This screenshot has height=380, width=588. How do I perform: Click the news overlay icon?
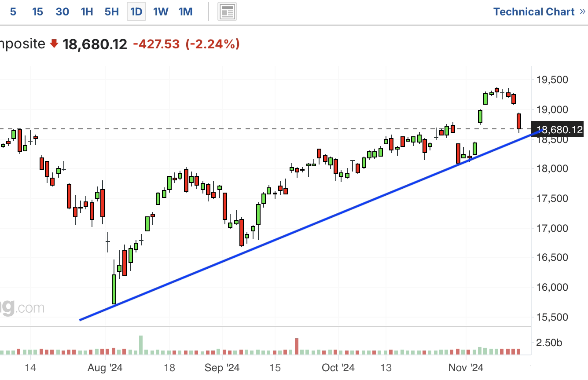tap(227, 12)
